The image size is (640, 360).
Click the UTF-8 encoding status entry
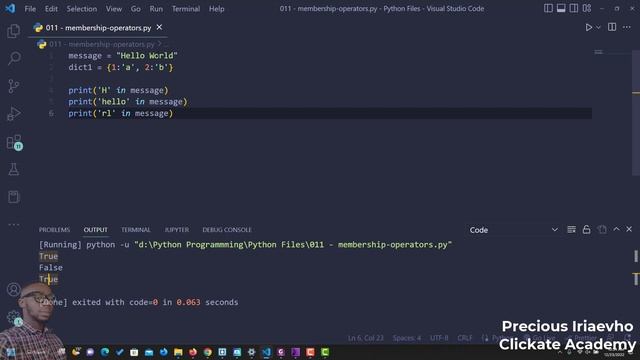(x=439, y=338)
